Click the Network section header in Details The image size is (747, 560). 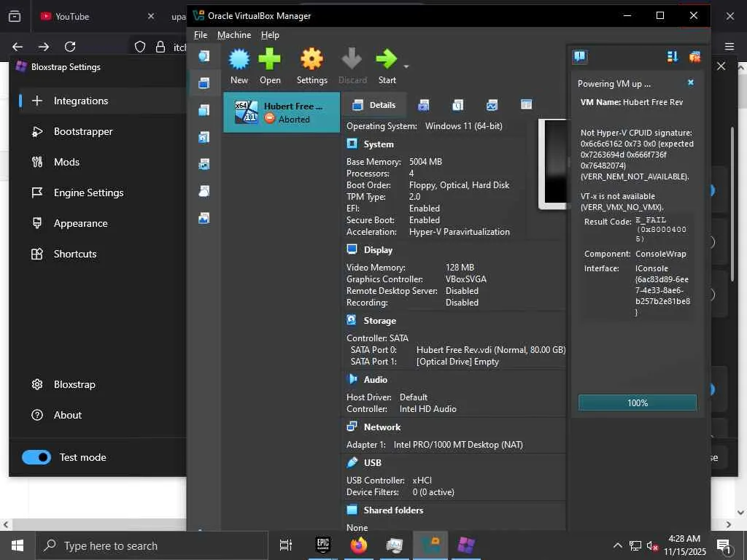(382, 427)
